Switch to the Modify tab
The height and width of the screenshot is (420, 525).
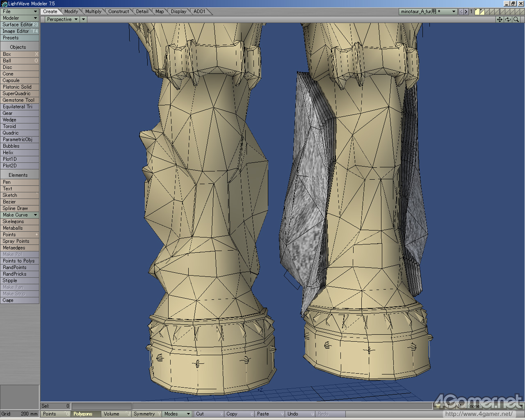71,11
